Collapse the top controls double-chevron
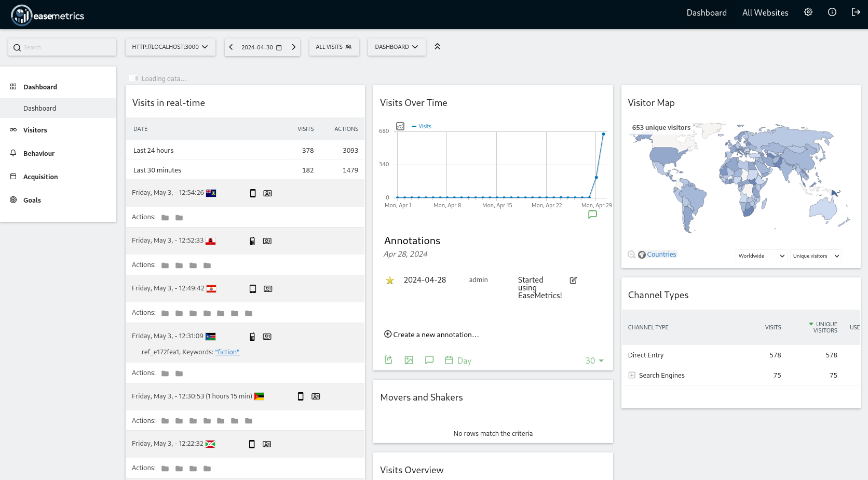868x480 pixels. click(438, 47)
